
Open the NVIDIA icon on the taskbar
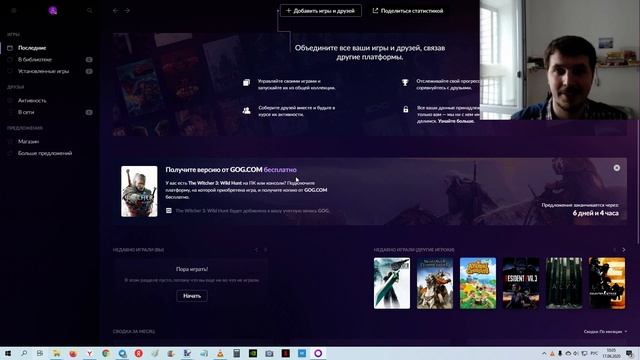[253, 353]
